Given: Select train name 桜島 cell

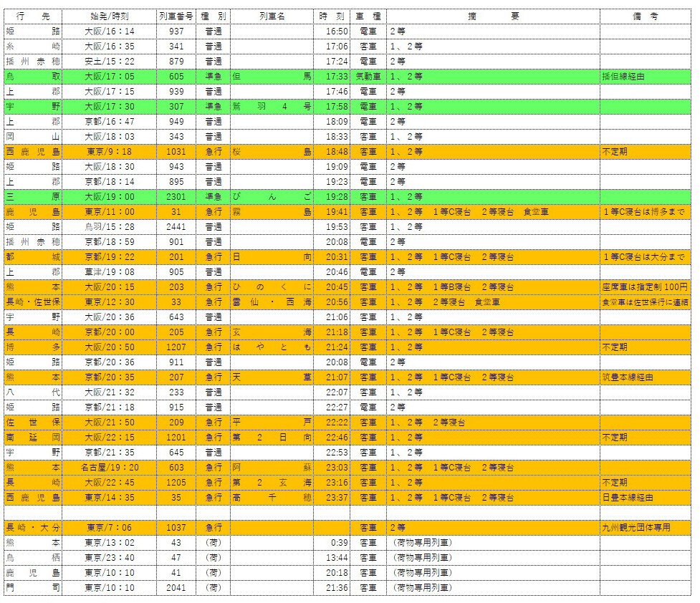Looking at the screenshot, I should tap(272, 152).
